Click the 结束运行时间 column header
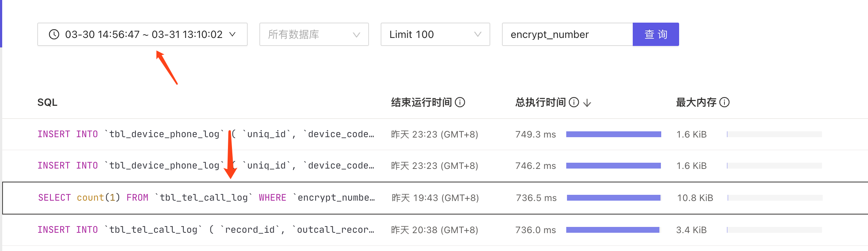868x251 pixels. pyautogui.click(x=421, y=103)
